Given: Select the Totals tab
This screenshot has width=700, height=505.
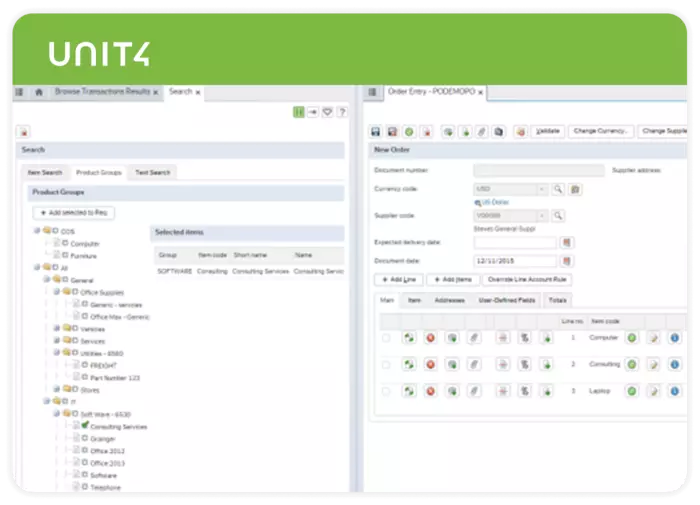Looking at the screenshot, I should tap(558, 300).
